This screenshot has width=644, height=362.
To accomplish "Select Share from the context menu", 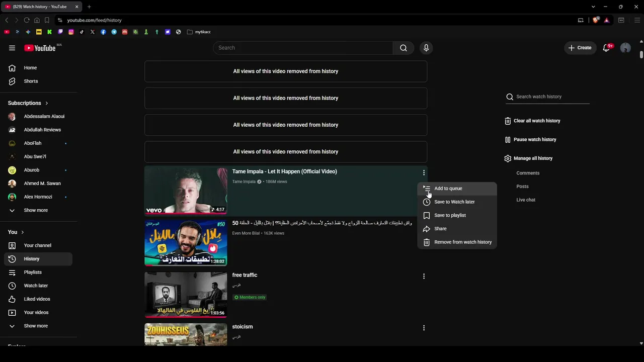I will pyautogui.click(x=457, y=229).
